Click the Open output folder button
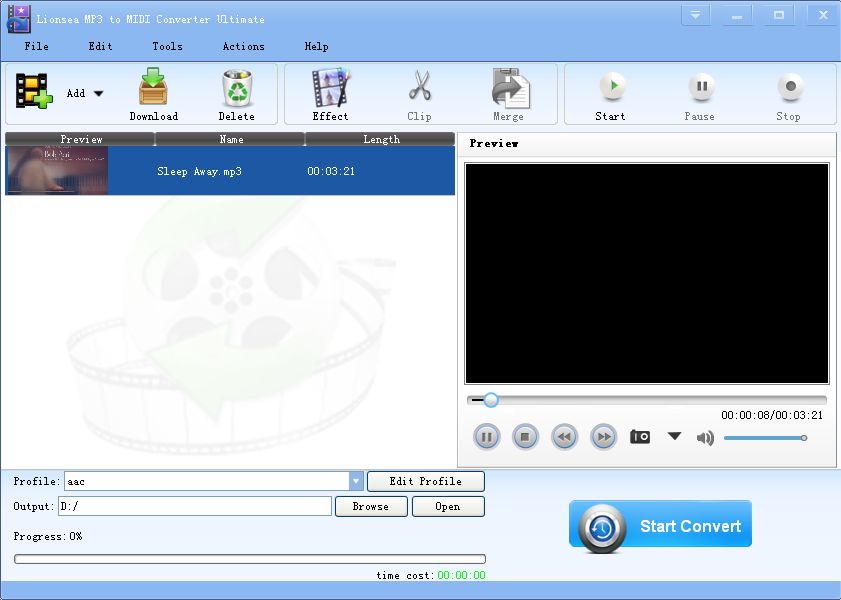The image size is (841, 600). (448, 506)
